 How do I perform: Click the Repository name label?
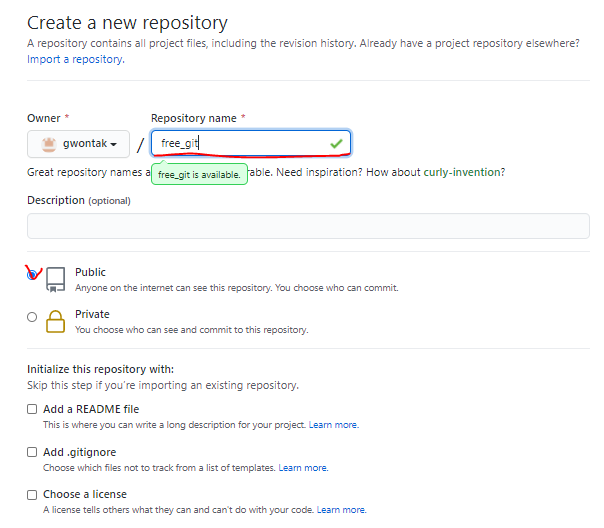click(194, 118)
